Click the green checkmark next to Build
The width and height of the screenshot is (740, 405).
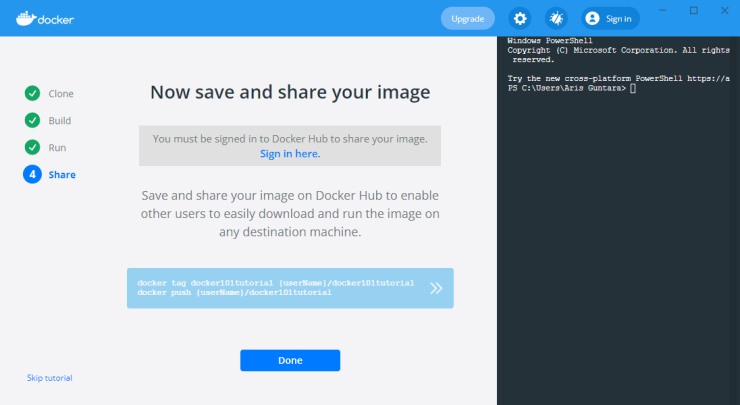(33, 120)
